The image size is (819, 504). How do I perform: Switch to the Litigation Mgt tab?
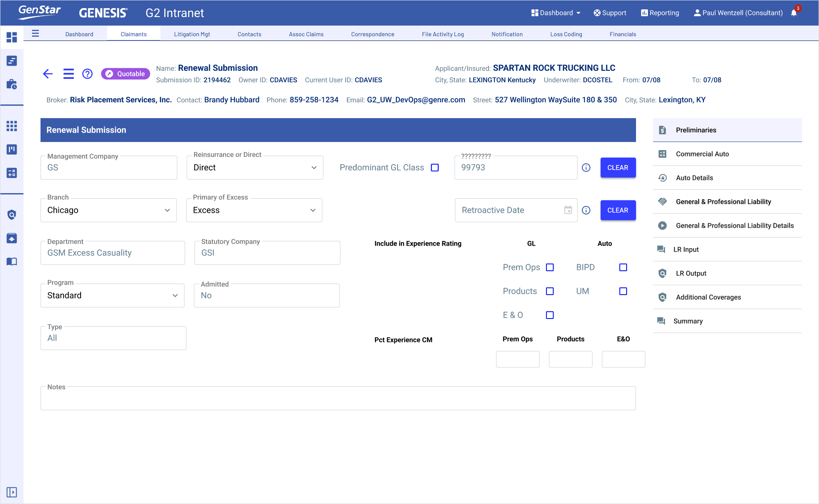click(192, 34)
